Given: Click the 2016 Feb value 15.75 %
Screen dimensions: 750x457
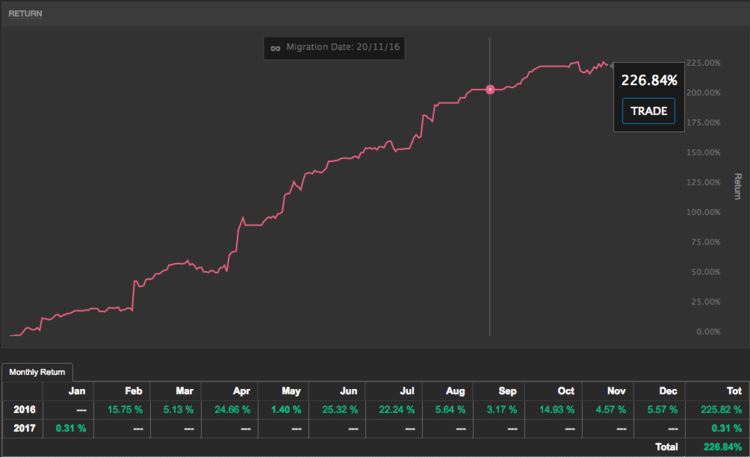Looking at the screenshot, I should tap(125, 410).
